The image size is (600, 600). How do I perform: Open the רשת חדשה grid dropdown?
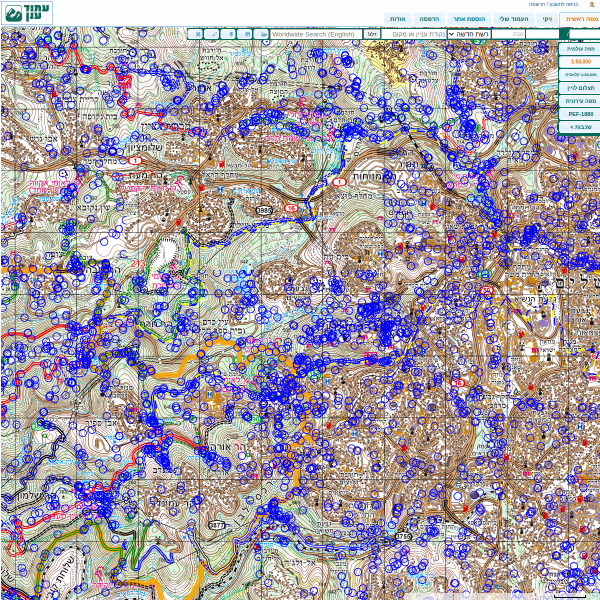pyautogui.click(x=469, y=34)
